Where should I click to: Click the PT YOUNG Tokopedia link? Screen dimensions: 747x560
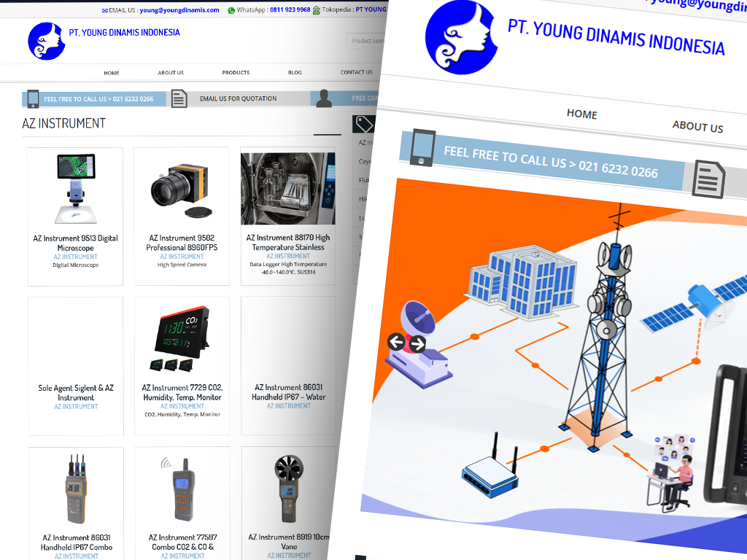(371, 9)
